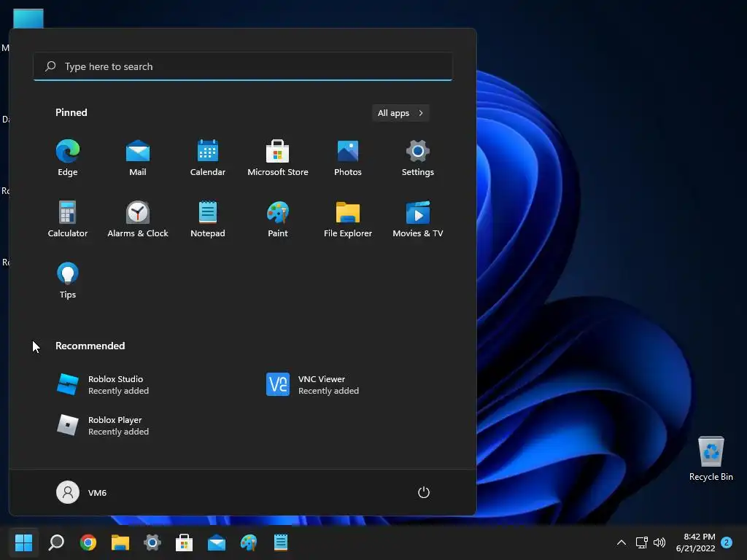747x560 pixels.
Task: Show hidden tray icons chevron
Action: [x=622, y=542]
